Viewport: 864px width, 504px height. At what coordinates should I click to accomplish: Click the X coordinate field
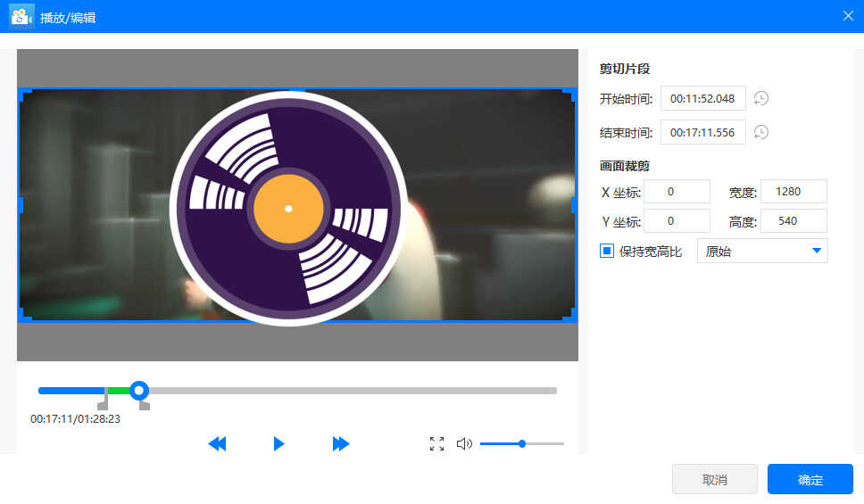click(x=677, y=192)
